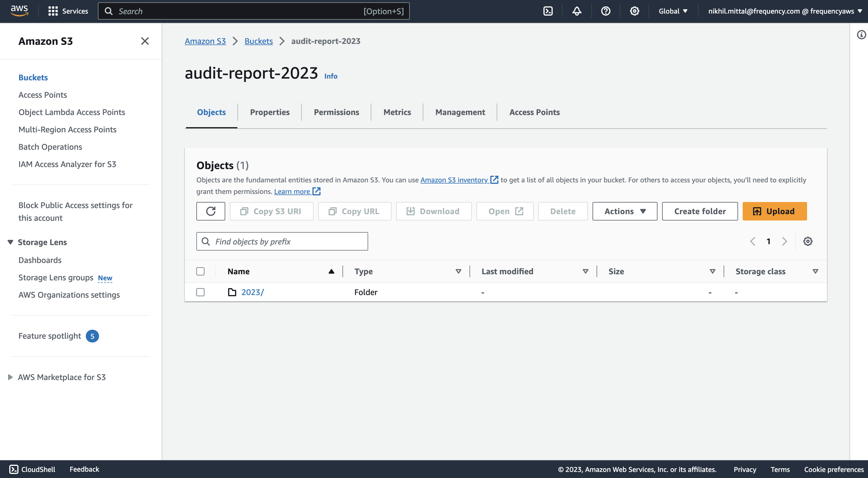Screen dimensions: 868x478
Task: Go to Buckets in breadcrumb
Action: click(258, 41)
